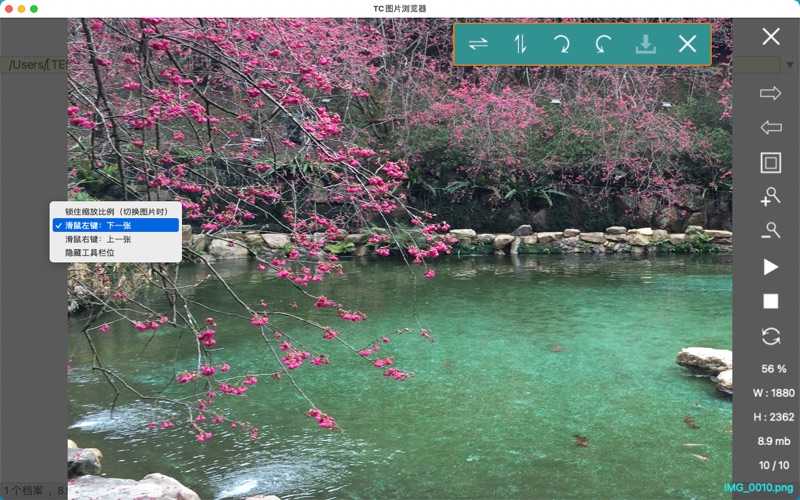Screen dimensions: 800x500
Task: Close the teal edit toolbar
Action: pyautogui.click(x=687, y=44)
